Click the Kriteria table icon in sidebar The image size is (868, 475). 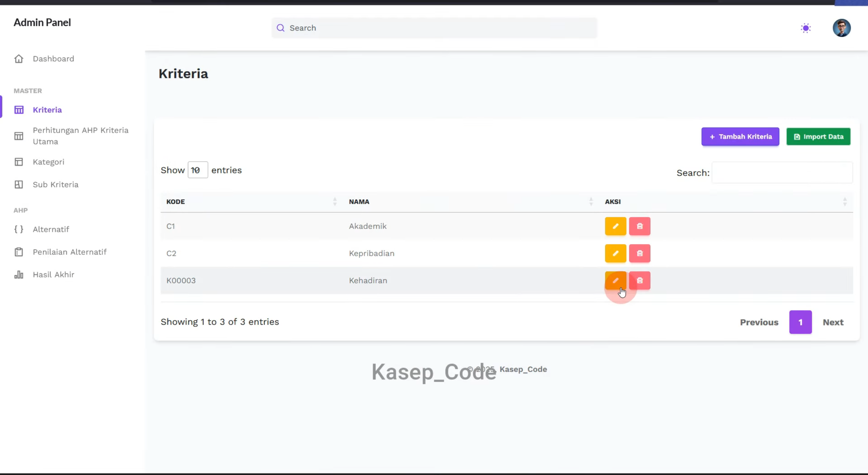click(19, 110)
